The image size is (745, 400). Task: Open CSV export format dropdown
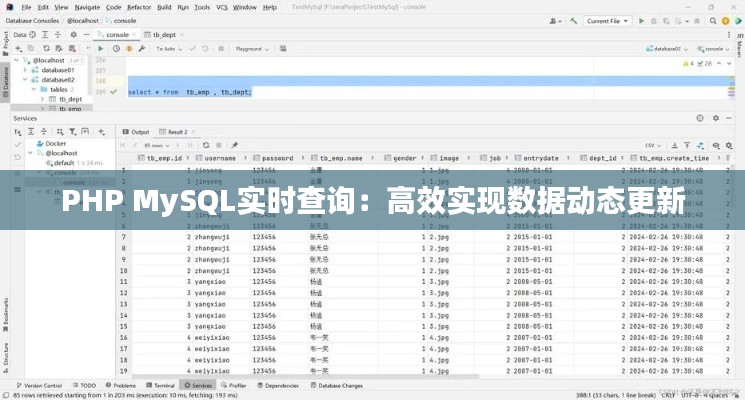[653, 145]
